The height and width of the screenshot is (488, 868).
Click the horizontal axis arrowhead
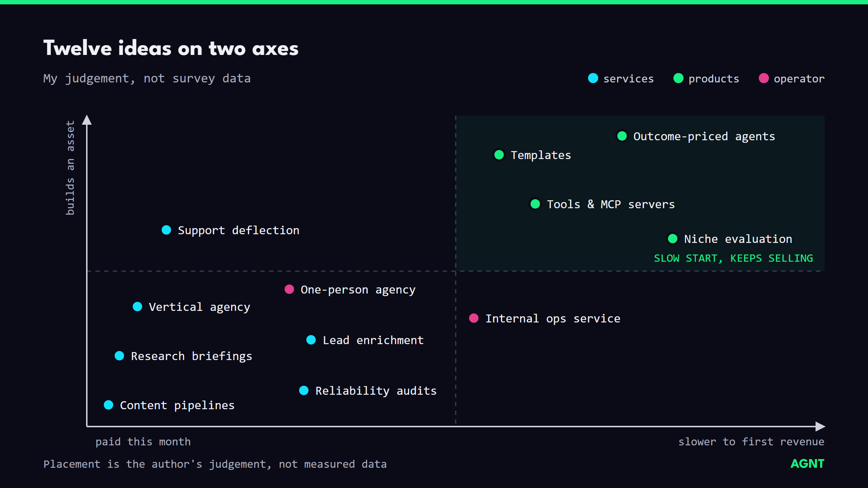click(820, 427)
